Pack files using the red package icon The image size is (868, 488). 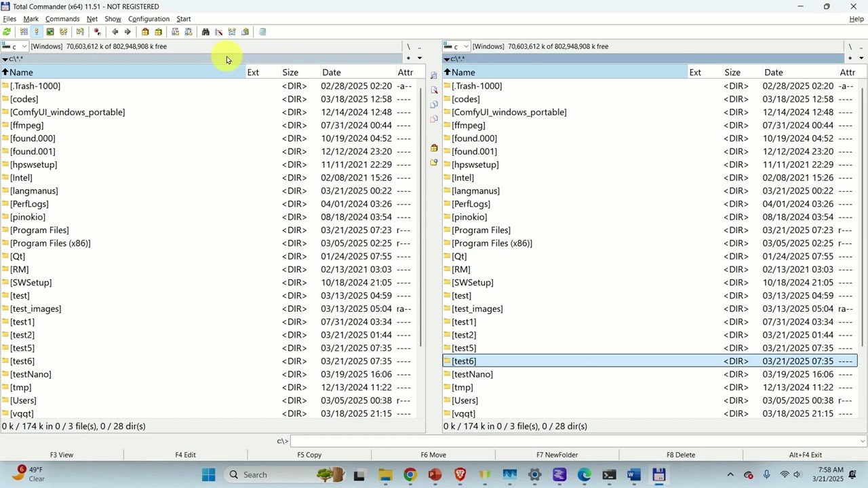(145, 32)
